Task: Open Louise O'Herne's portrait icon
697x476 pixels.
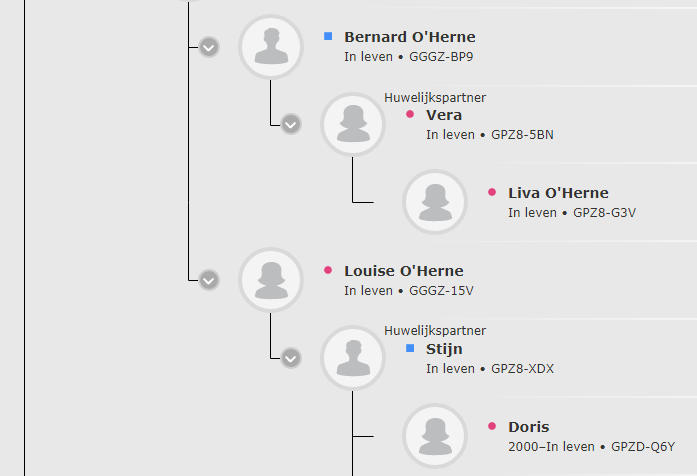Action: coord(271,280)
